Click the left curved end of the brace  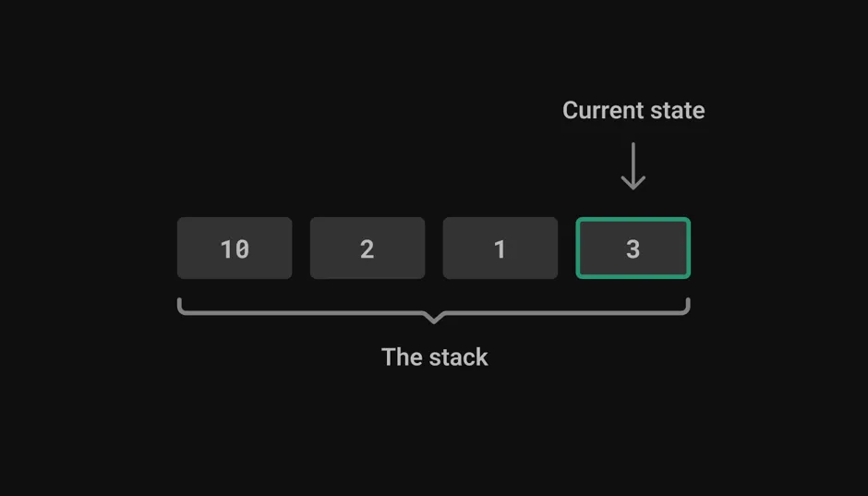pos(180,306)
